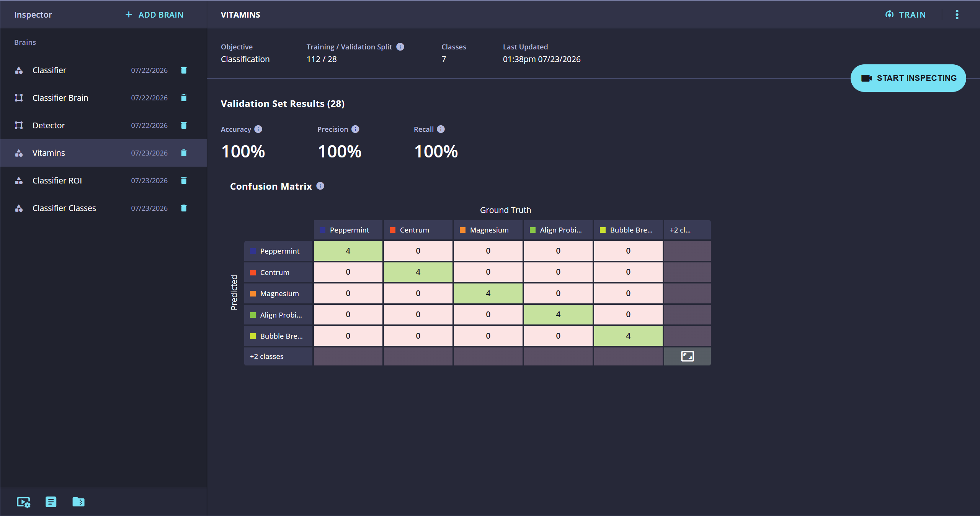The height and width of the screenshot is (516, 980).
Task: Click the Accuracy info icon
Action: click(x=258, y=129)
